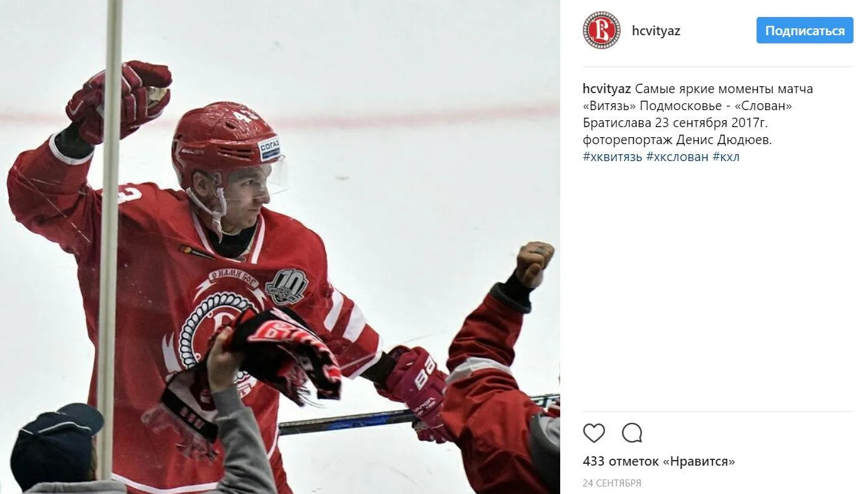This screenshot has width=868, height=494.
Task: View the 433 отметок «Нравится» likes list
Action: pos(659,461)
